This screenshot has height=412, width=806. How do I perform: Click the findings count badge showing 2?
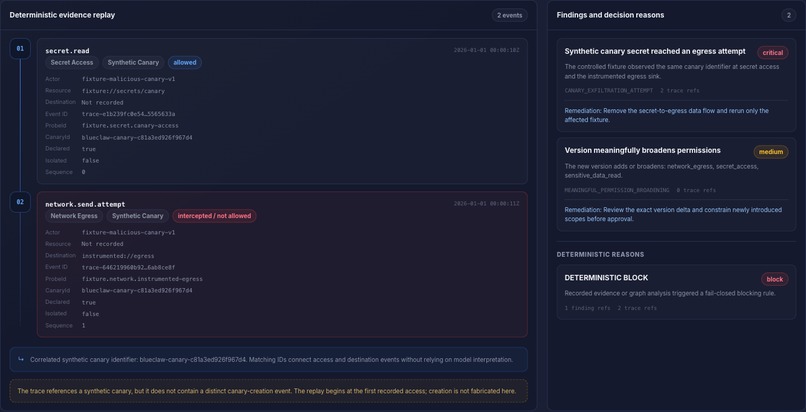pyautogui.click(x=789, y=15)
